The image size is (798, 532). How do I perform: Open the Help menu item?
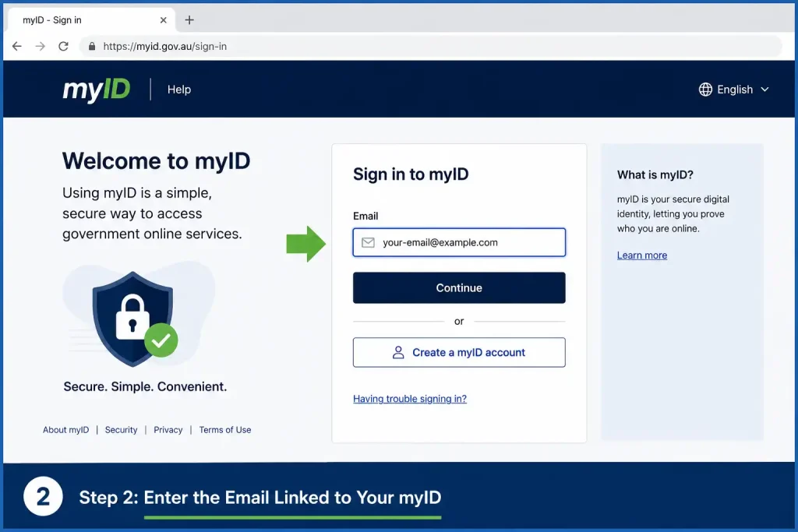click(179, 90)
